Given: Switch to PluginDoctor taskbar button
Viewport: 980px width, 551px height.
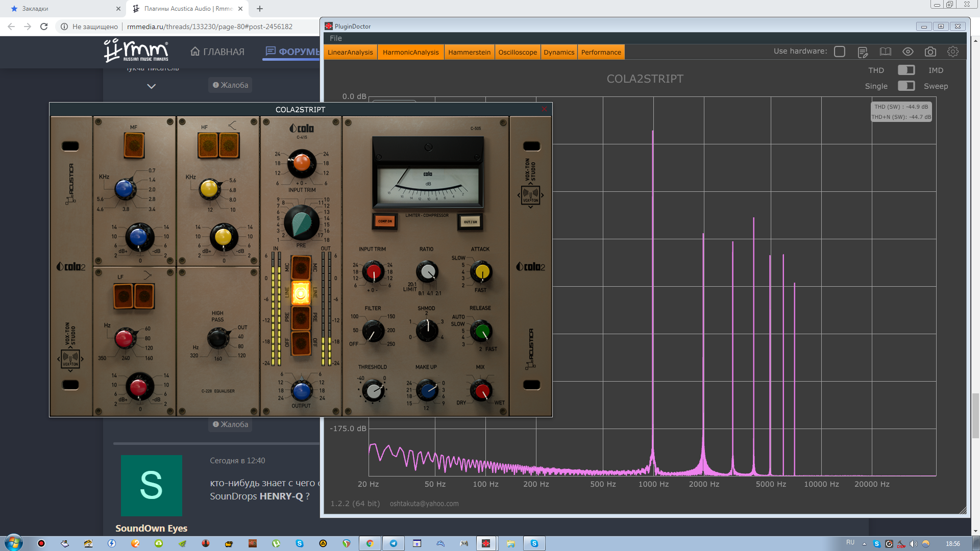Looking at the screenshot, I should coord(486,543).
